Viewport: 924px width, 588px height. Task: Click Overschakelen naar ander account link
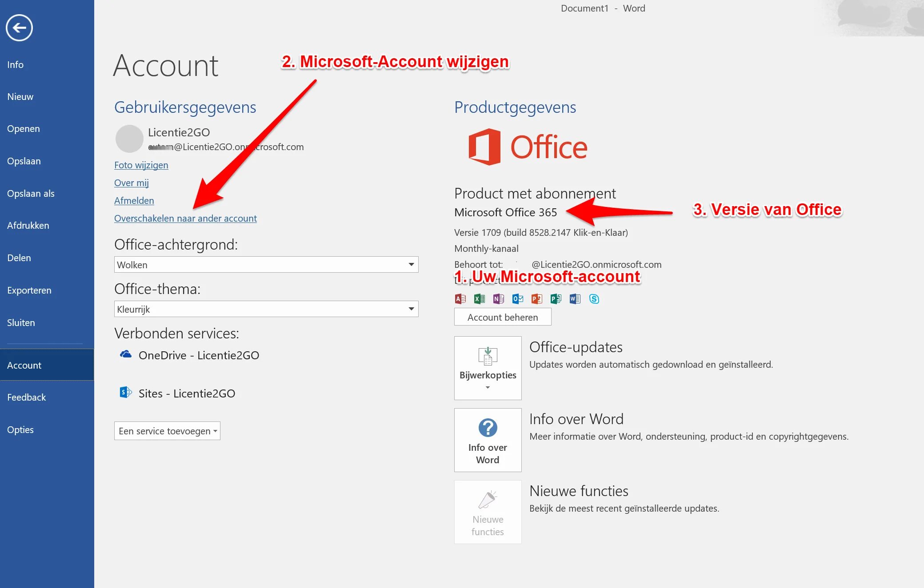185,219
